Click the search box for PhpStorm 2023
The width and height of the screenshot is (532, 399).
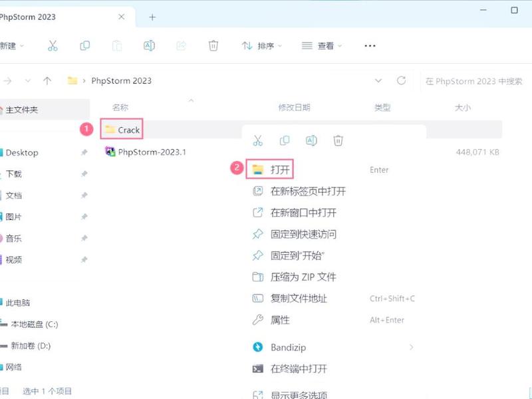pyautogui.click(x=476, y=81)
